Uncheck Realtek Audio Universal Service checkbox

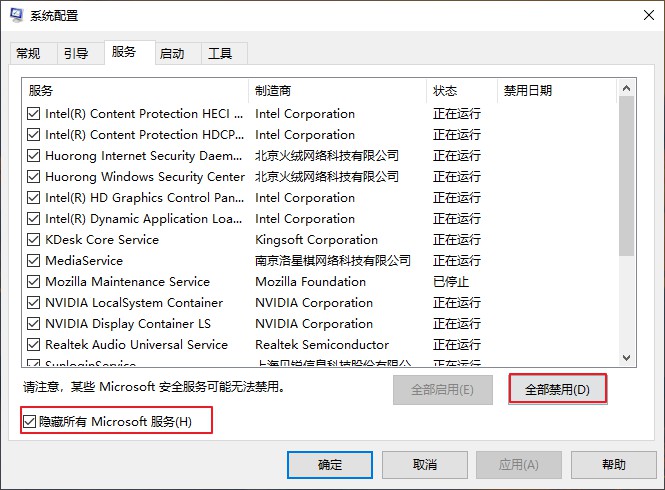pyautogui.click(x=34, y=344)
